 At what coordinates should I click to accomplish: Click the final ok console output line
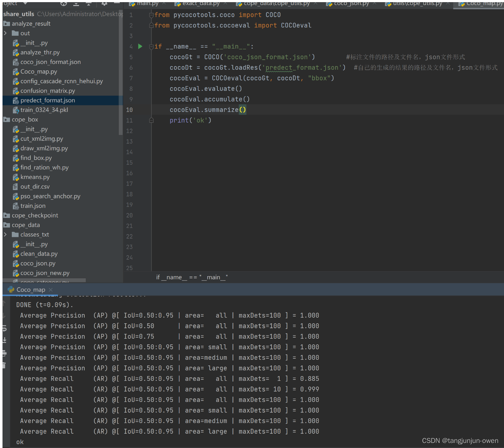tap(20, 442)
